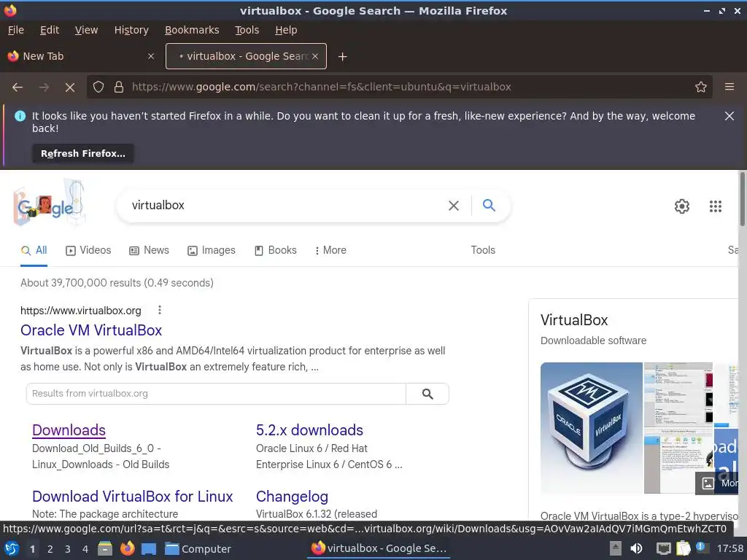Launch Firefox from the panel quick launcher

[x=127, y=549]
